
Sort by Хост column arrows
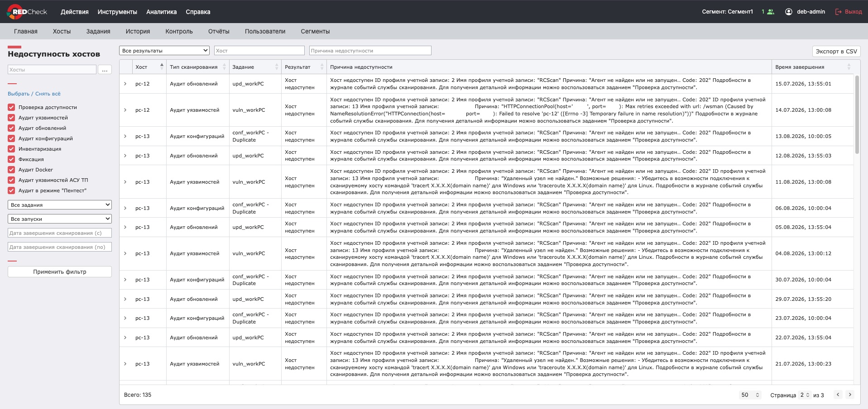tap(162, 67)
